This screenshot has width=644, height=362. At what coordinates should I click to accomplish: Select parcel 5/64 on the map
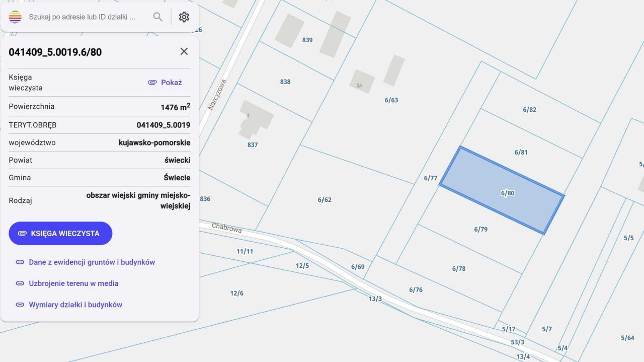627,338
